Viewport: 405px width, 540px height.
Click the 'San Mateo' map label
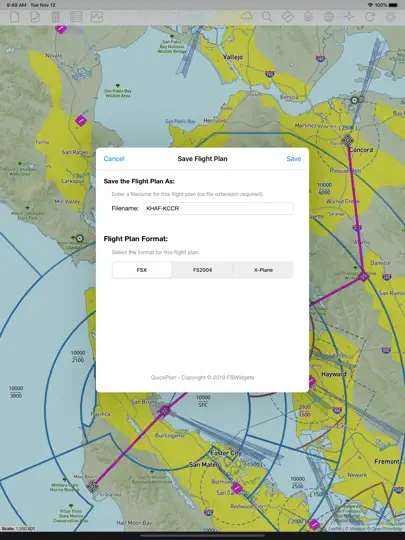coord(204,465)
